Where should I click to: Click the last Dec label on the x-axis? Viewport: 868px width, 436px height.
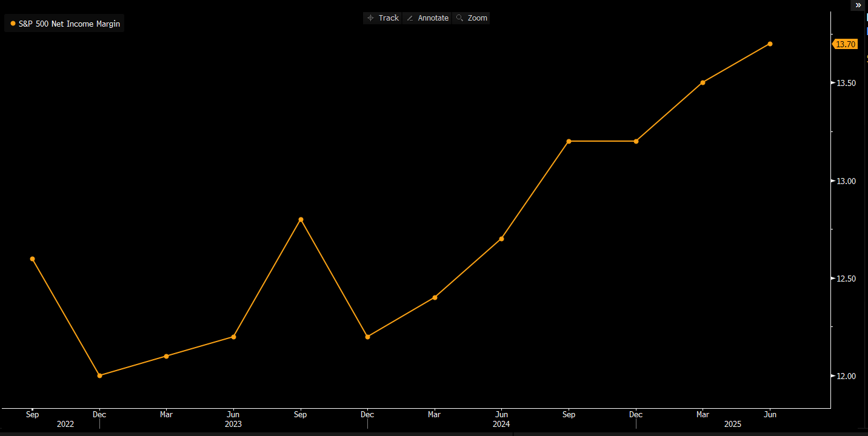tap(636, 415)
